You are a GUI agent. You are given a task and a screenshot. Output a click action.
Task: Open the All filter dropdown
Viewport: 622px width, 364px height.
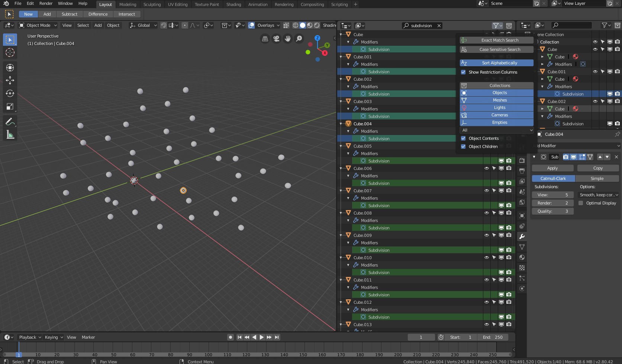coord(497,130)
